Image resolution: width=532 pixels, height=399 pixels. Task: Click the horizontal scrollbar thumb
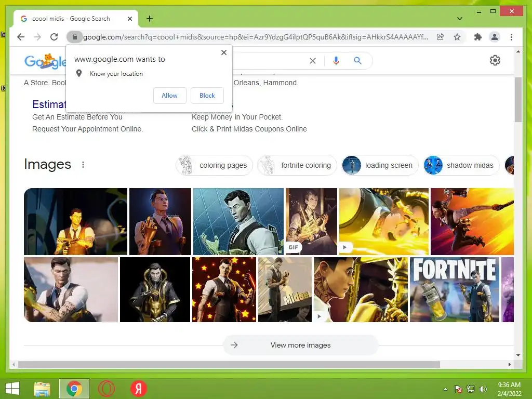click(x=229, y=364)
